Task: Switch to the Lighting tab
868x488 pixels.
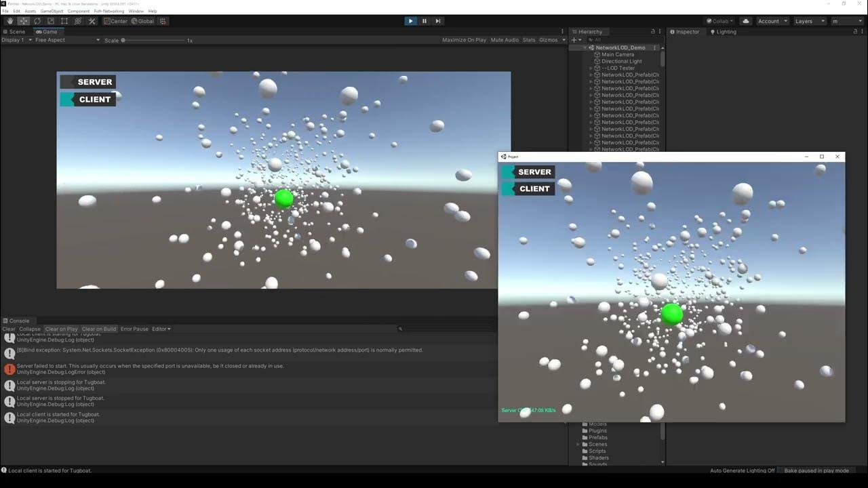Action: pos(723,32)
